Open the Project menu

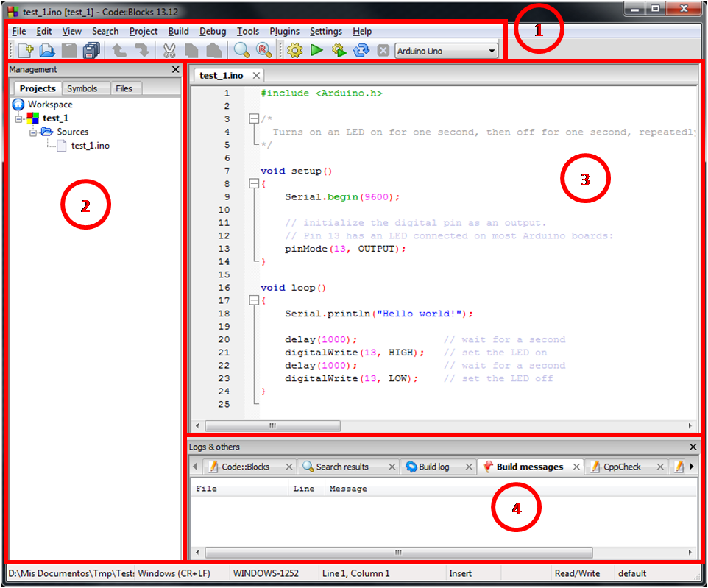pyautogui.click(x=143, y=31)
